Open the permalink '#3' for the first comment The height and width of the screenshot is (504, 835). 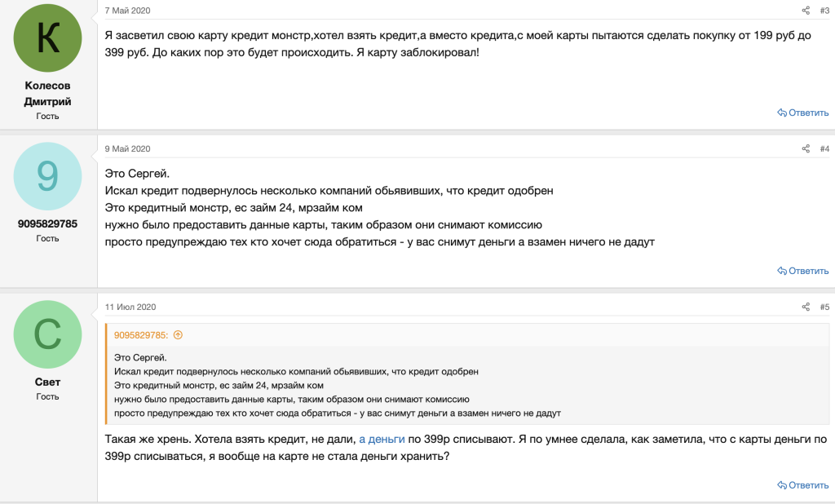click(x=823, y=10)
